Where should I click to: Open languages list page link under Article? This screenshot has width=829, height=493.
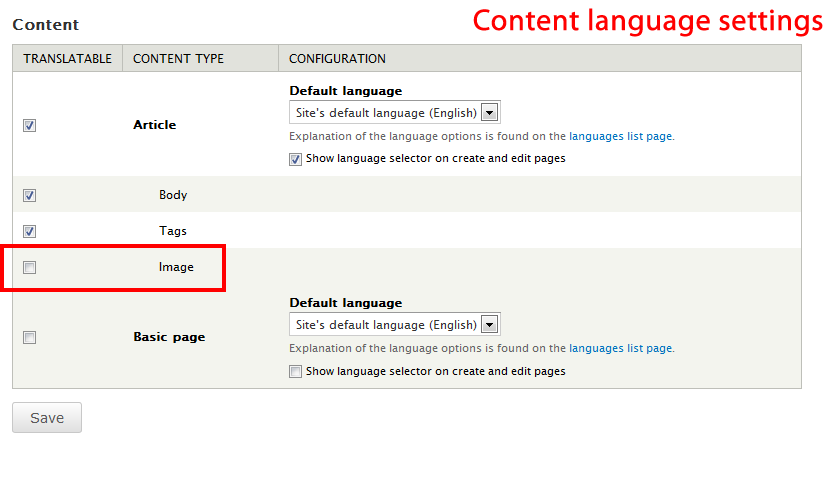pos(620,136)
